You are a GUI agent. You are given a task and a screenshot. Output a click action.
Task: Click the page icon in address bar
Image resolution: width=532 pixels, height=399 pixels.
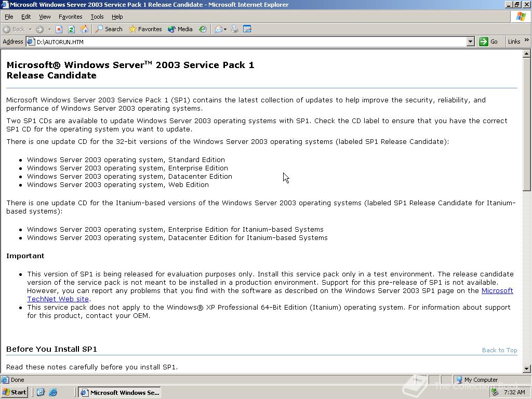pos(31,42)
